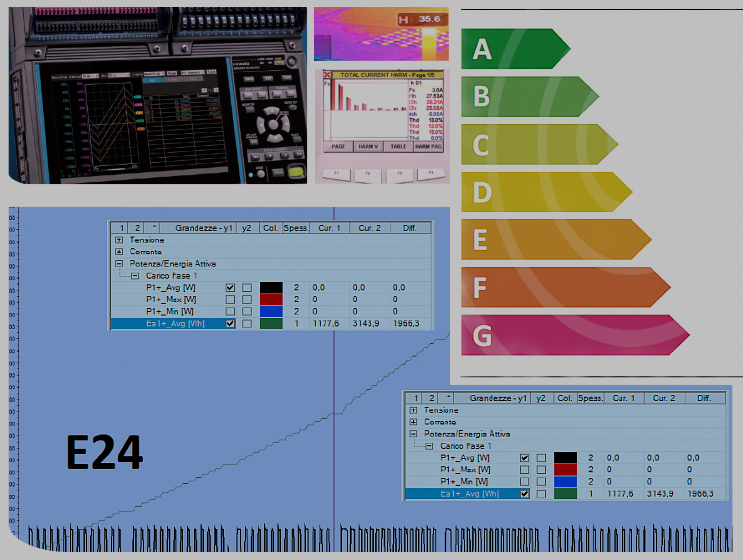The width and height of the screenshot is (743, 560).
Task: Click the 3143,9 value in upper panel
Action: pos(366,324)
